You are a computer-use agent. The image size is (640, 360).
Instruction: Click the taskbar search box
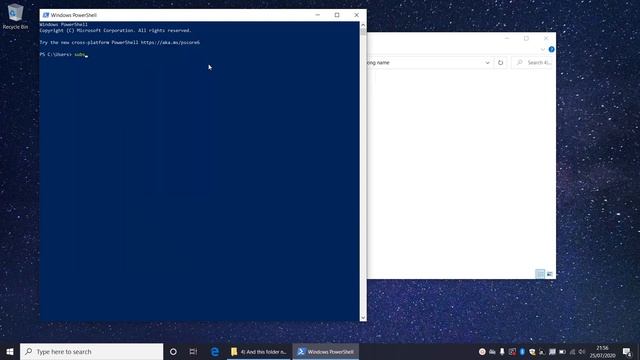coord(91,351)
